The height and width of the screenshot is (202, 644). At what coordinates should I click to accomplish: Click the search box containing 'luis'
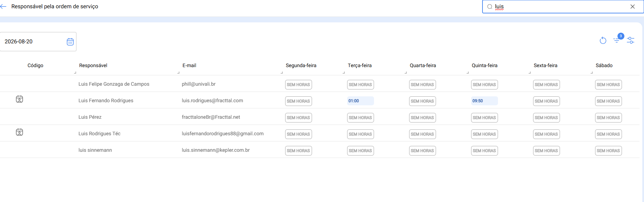(563, 7)
